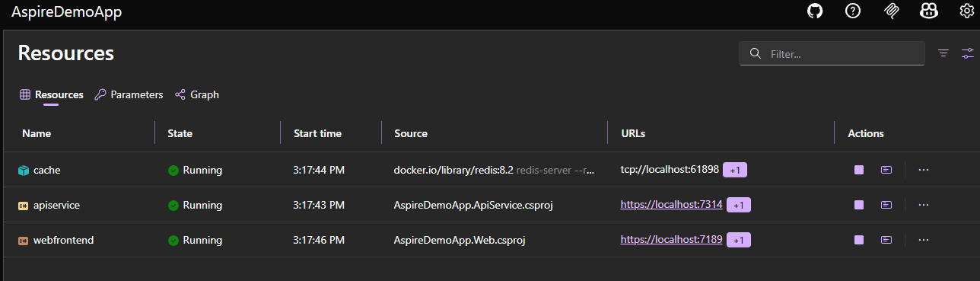Click the docker.io/library/redis:8.2 source text

coord(453,170)
